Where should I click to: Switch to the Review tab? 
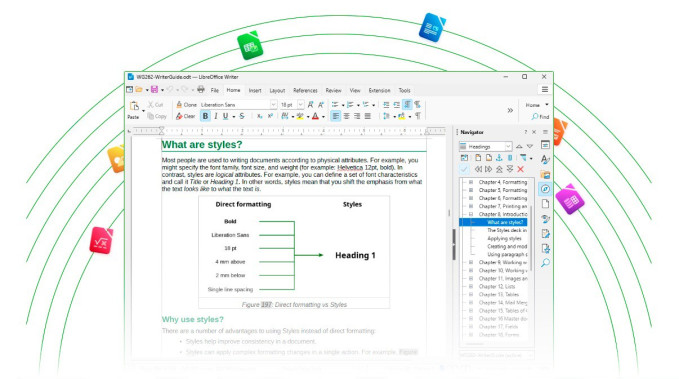(333, 90)
